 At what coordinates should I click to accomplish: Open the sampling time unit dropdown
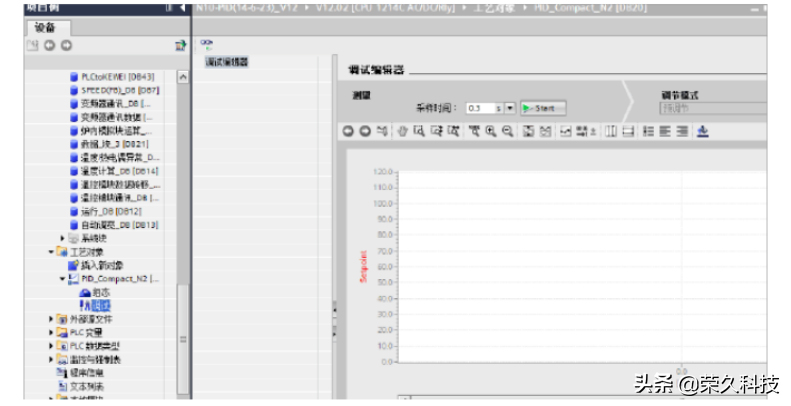[510, 108]
